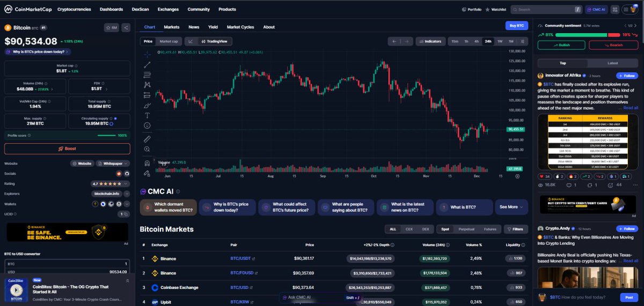Open the CMC AI header button

(596, 9)
